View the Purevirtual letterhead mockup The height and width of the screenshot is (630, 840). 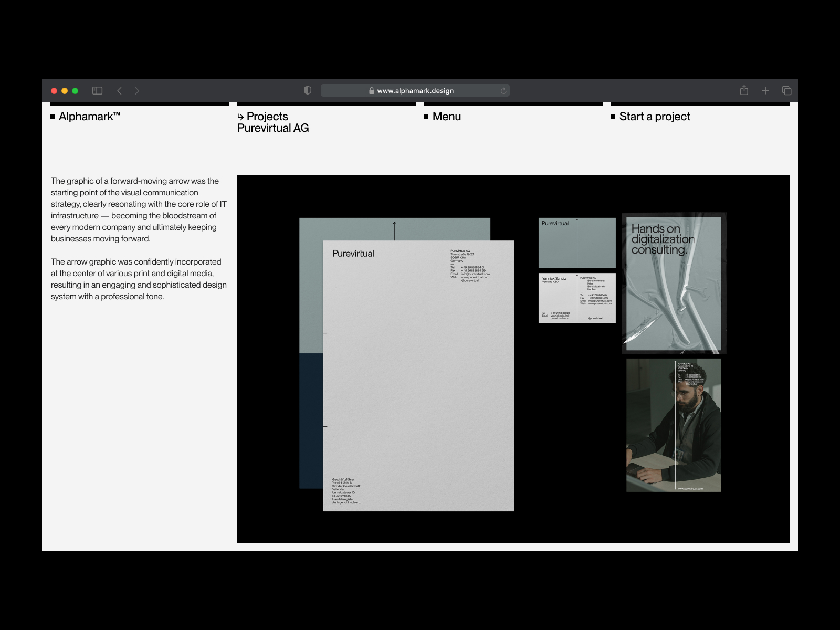418,376
